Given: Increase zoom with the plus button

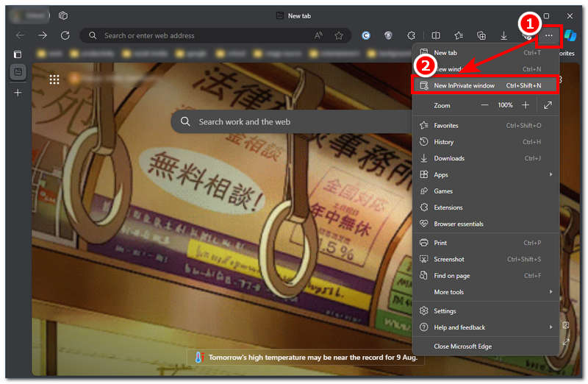Looking at the screenshot, I should point(526,105).
